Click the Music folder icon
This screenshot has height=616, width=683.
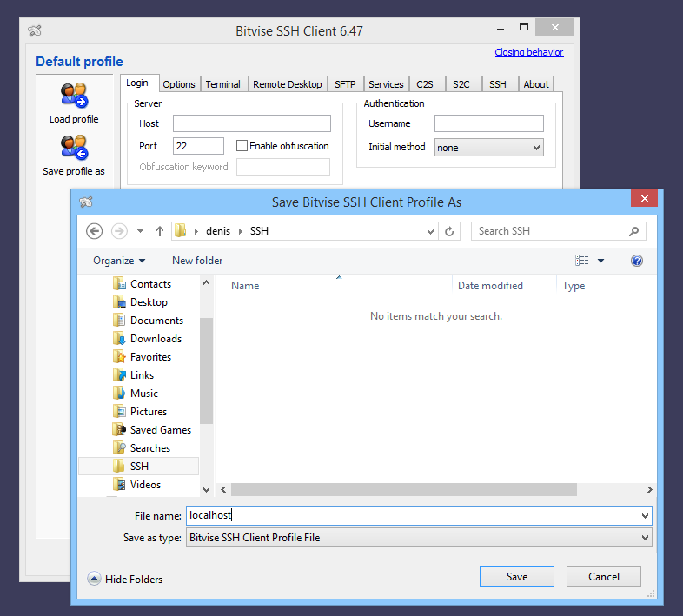click(x=119, y=393)
